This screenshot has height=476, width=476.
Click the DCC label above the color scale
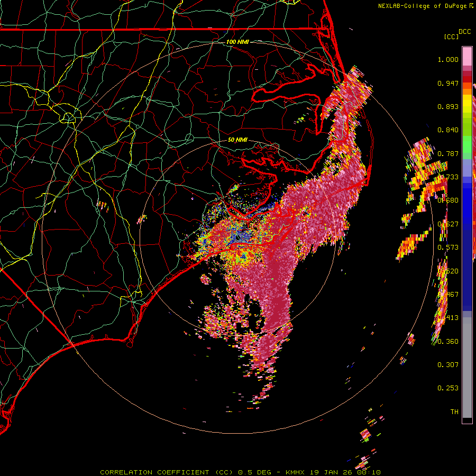[465, 32]
